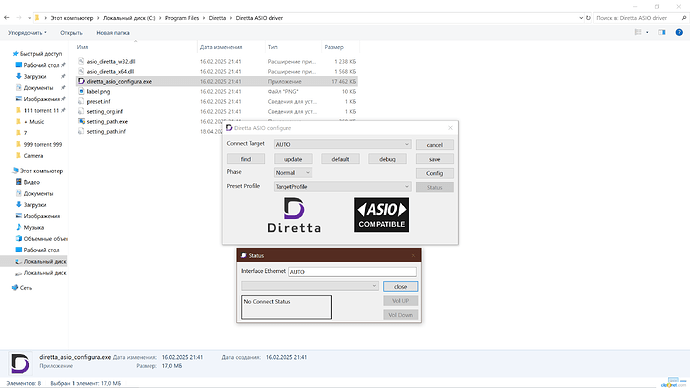Close the Status window using the close button
Viewport: 690px width, 388px height.
(400, 286)
